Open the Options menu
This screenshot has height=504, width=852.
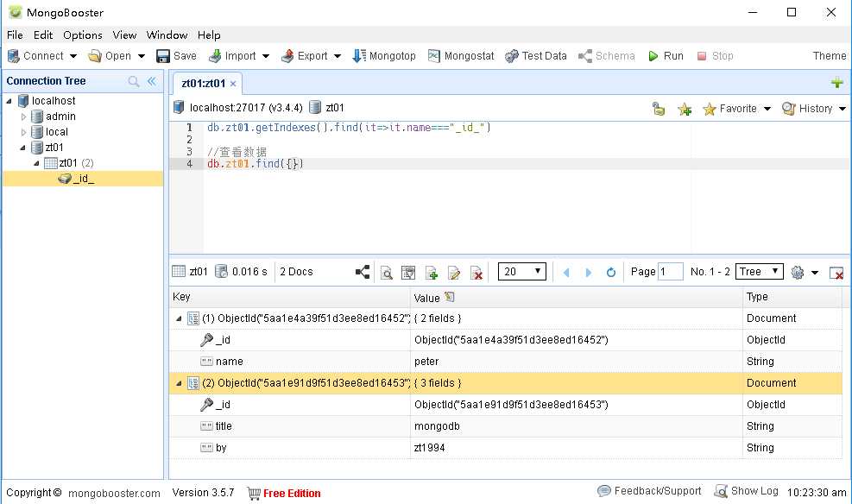(83, 35)
